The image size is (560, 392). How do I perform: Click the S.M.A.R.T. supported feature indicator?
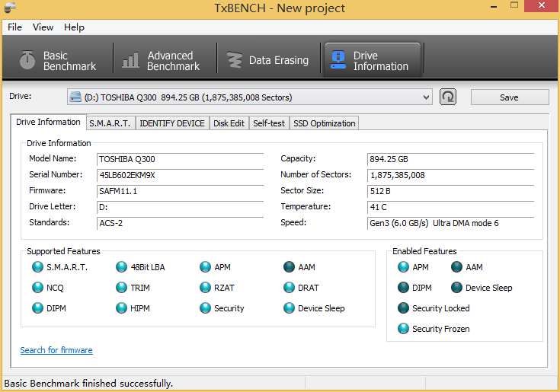pyautogui.click(x=37, y=267)
